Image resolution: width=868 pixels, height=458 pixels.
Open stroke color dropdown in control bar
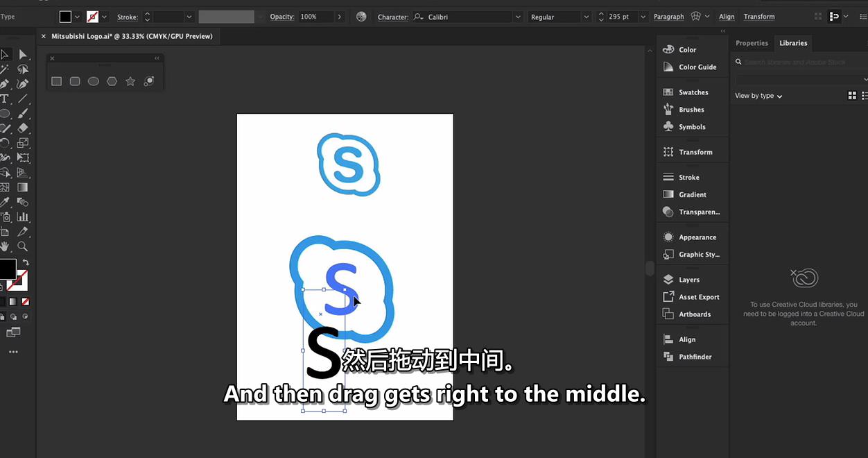tap(104, 17)
